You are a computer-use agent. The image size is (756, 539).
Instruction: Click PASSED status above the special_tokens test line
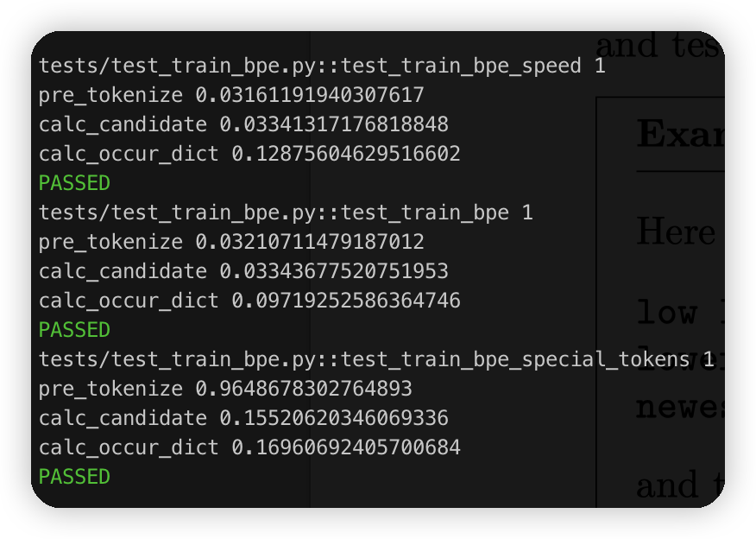point(74,330)
